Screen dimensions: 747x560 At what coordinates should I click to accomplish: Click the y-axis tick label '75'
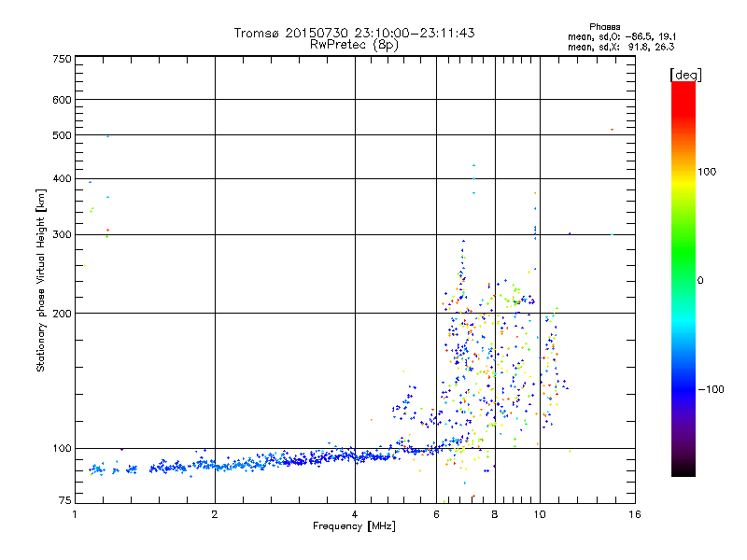click(65, 500)
